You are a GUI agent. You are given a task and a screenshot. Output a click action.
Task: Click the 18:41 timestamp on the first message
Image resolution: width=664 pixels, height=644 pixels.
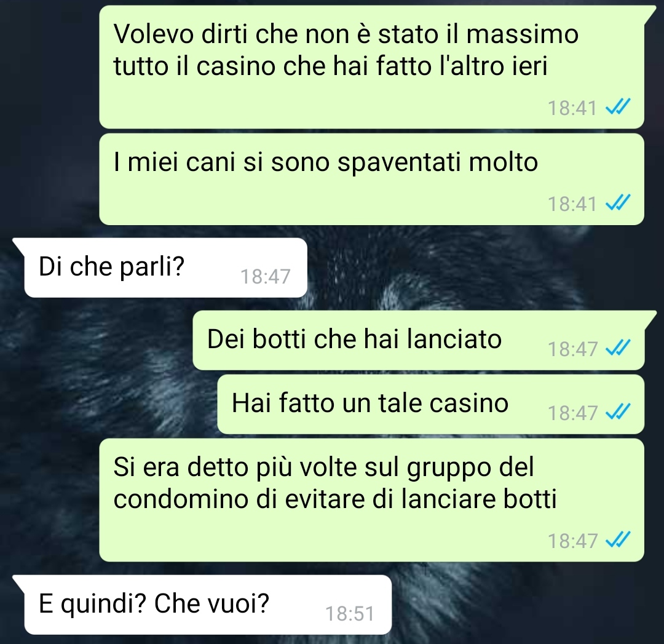coord(572,108)
